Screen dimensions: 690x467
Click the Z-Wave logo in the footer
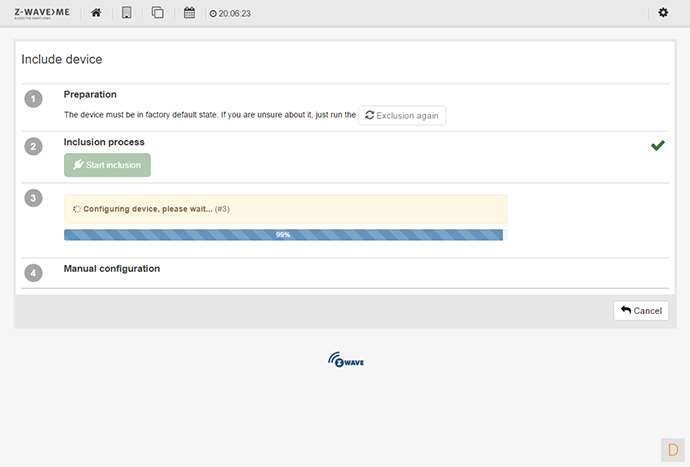pyautogui.click(x=345, y=360)
